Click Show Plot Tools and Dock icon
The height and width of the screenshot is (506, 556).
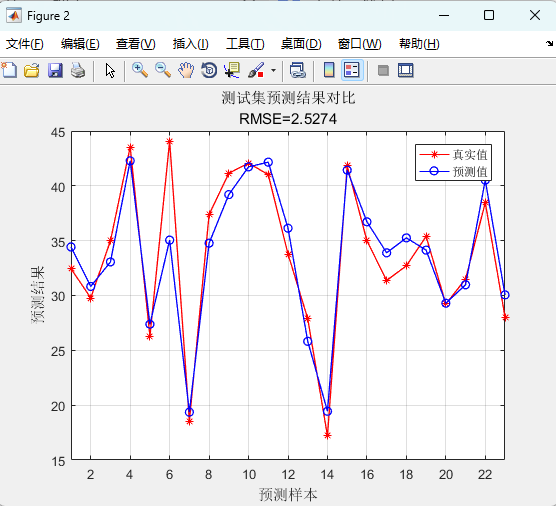(x=406, y=70)
